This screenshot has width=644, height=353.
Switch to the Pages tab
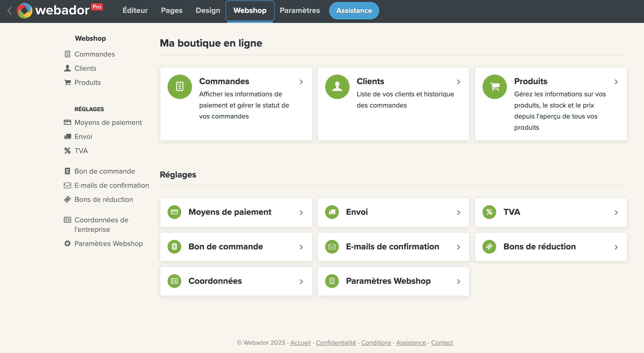click(x=171, y=10)
